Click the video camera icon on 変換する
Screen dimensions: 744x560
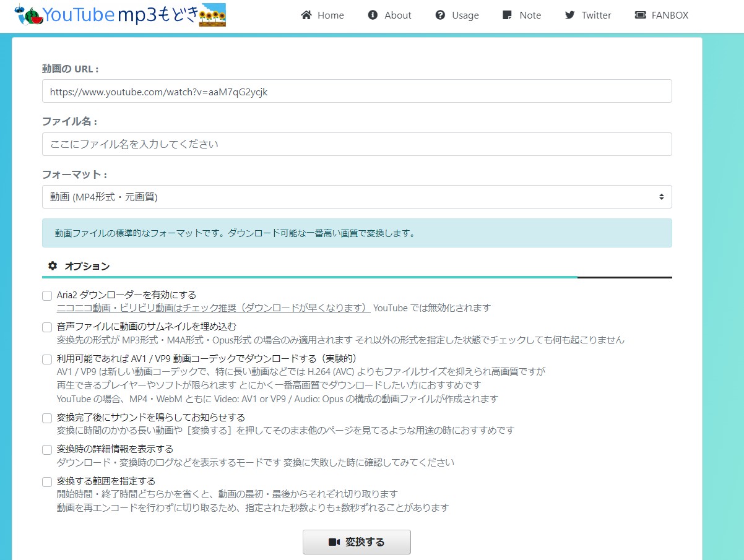334,542
